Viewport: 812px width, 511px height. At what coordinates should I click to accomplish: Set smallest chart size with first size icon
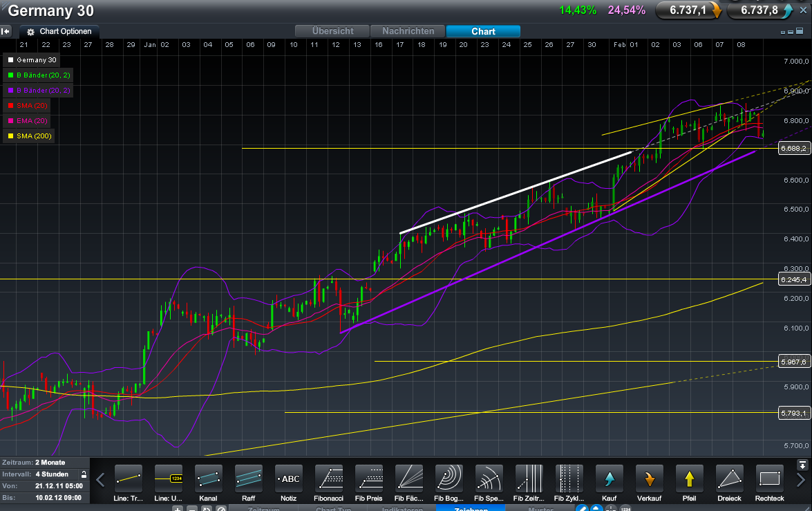782,32
